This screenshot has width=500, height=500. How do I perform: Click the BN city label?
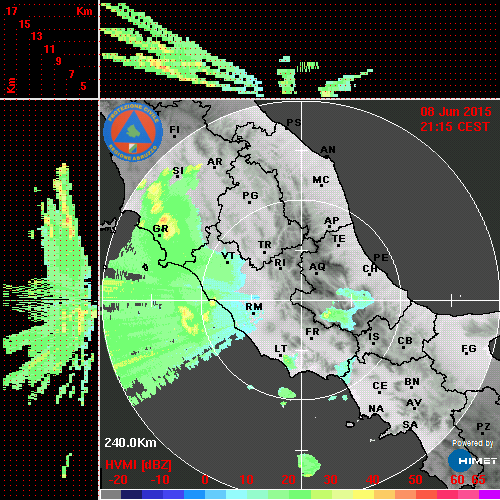412,382
